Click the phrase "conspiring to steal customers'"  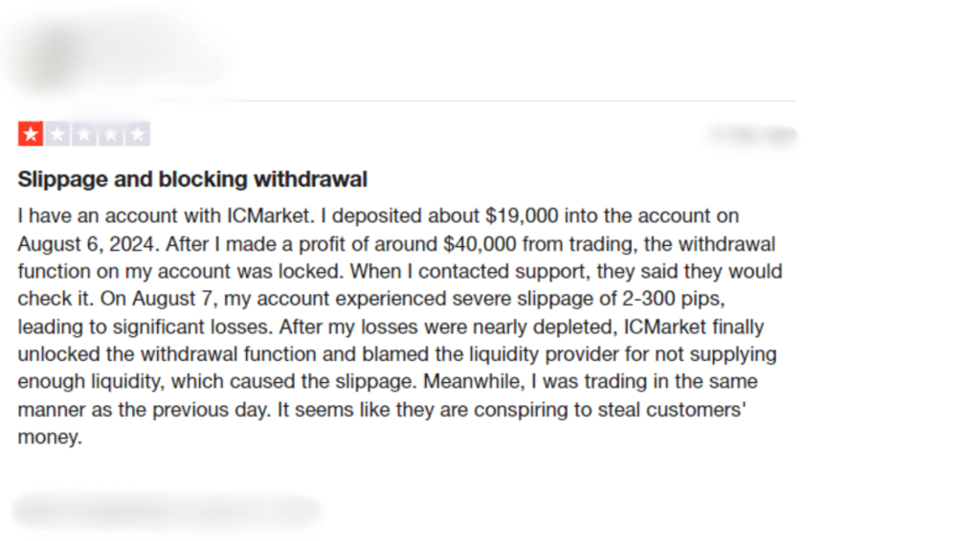point(610,410)
